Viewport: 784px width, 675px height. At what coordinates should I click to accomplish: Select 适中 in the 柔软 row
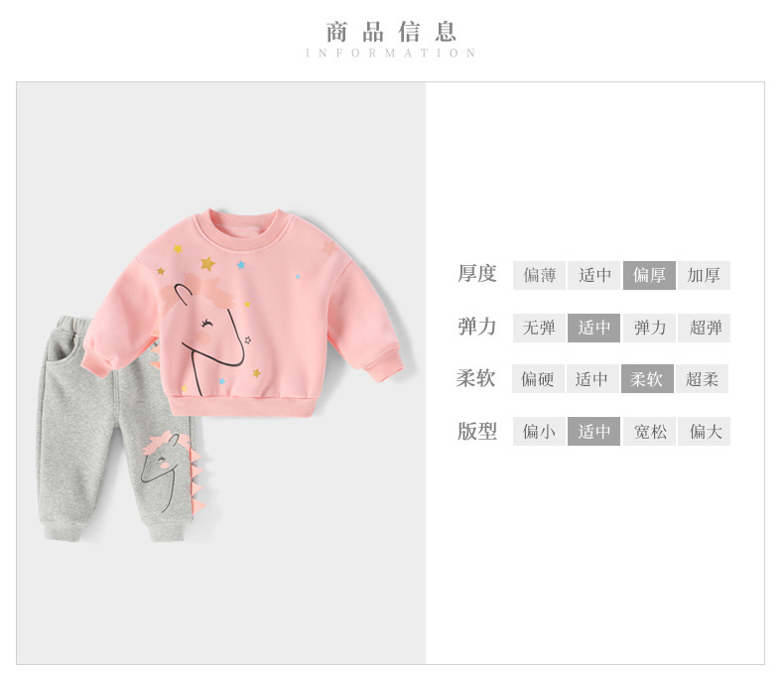(x=592, y=379)
